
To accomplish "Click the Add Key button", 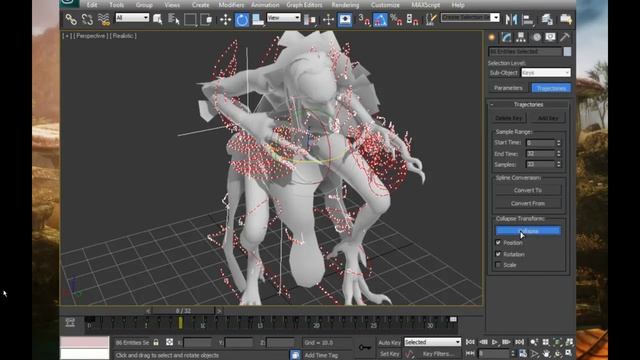I will (547, 118).
